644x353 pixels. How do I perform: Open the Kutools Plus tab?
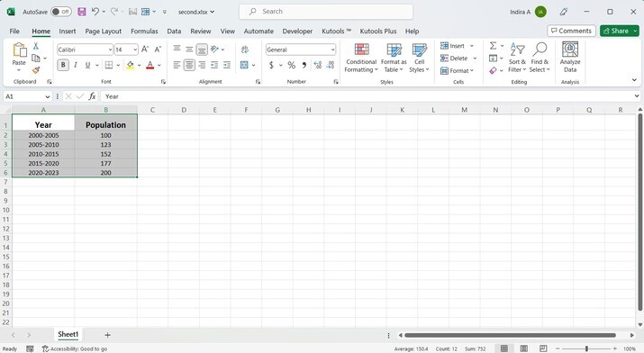click(x=378, y=32)
